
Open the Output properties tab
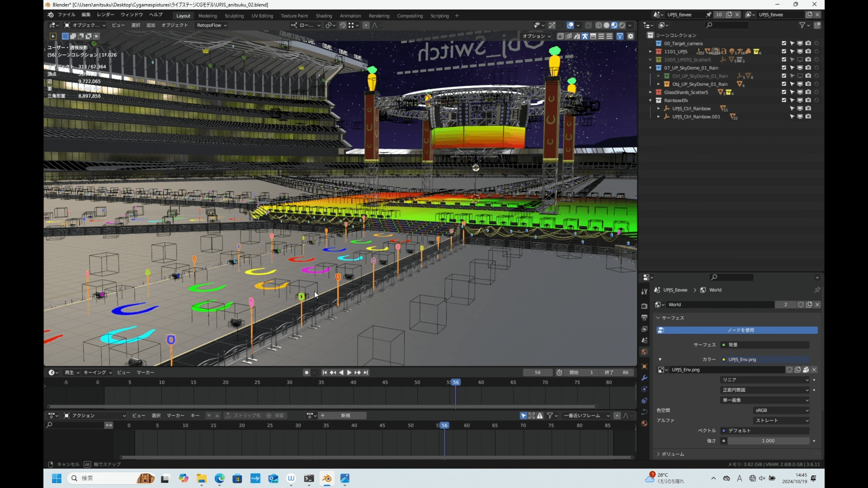coord(644,317)
